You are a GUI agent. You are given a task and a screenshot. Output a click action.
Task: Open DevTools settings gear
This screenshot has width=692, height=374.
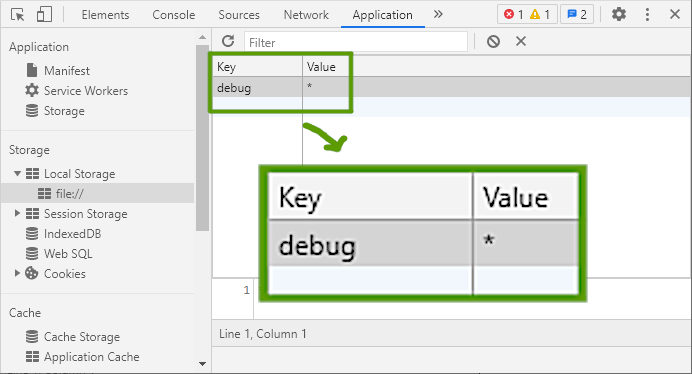click(619, 14)
